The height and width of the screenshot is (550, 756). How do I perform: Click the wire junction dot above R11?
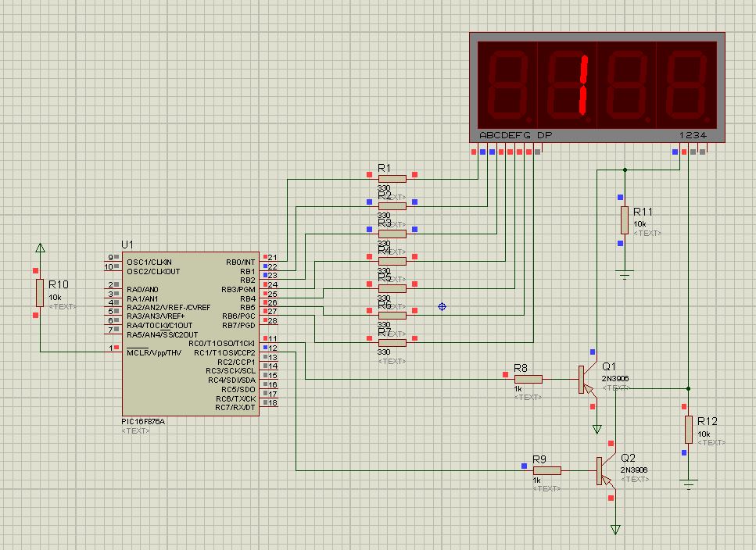[x=625, y=170]
